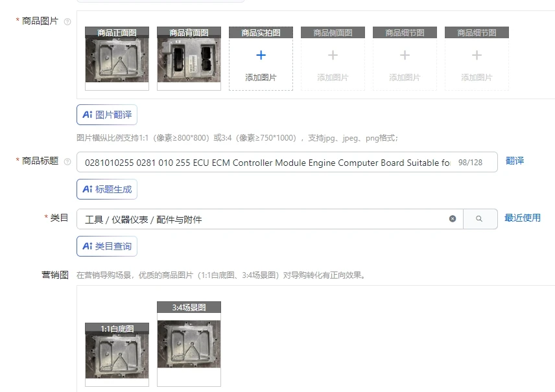Click the category search magnifier icon

[x=479, y=218]
